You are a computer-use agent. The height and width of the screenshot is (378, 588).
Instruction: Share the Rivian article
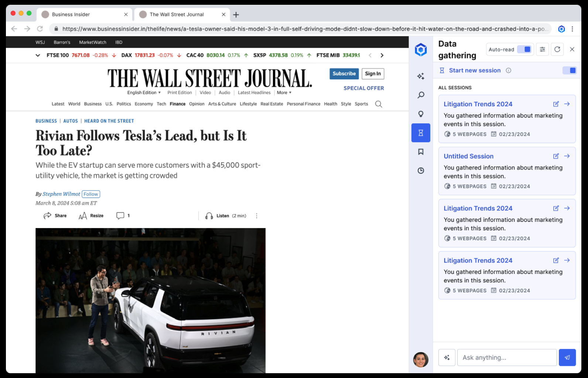(x=55, y=216)
